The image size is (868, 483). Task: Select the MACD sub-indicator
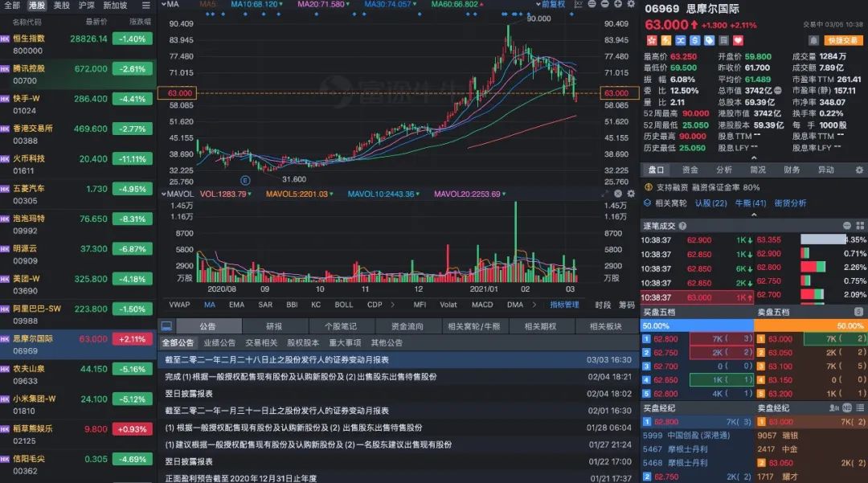(482, 305)
